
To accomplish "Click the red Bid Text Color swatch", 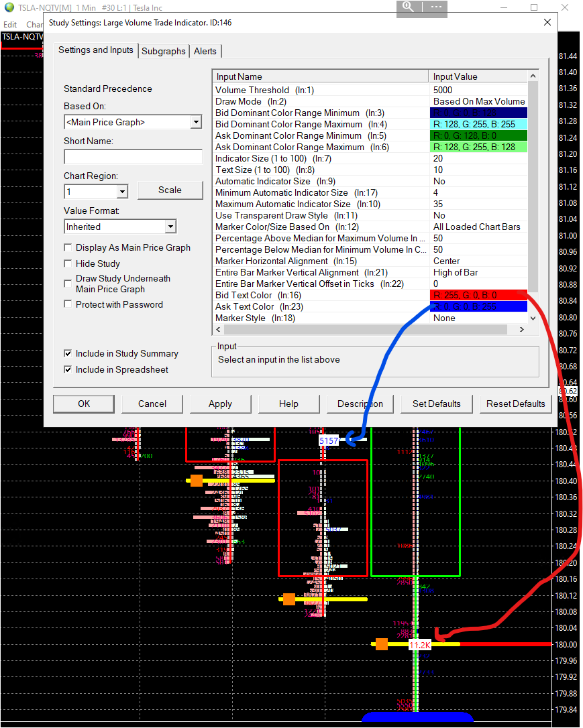I will click(478, 295).
